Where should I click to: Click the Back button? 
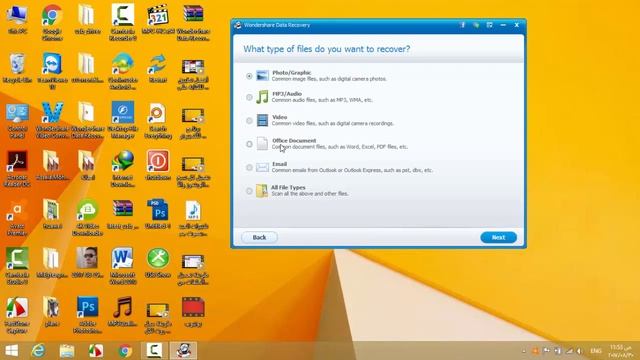click(259, 237)
